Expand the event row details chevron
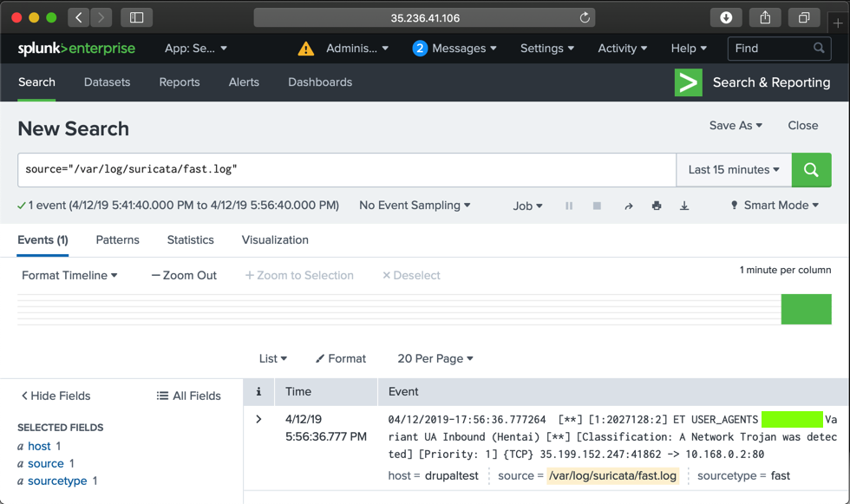Screen dimensions: 850x504 pos(258,419)
